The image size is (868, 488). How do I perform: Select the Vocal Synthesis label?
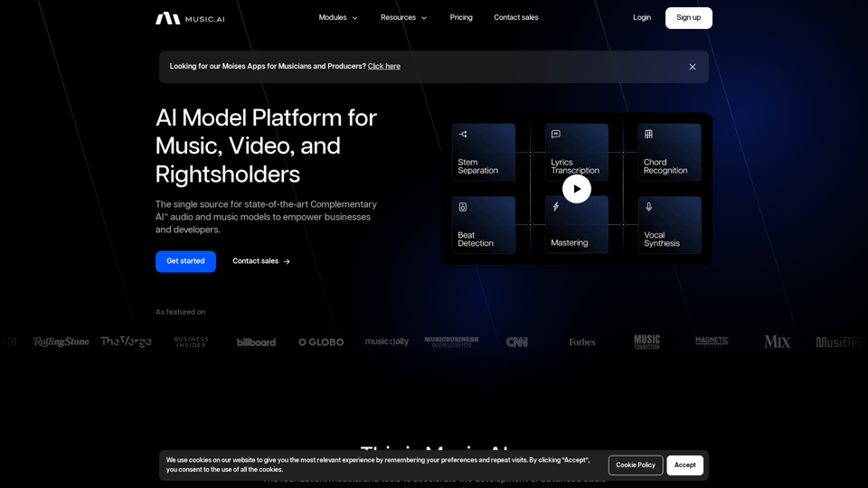click(x=662, y=239)
